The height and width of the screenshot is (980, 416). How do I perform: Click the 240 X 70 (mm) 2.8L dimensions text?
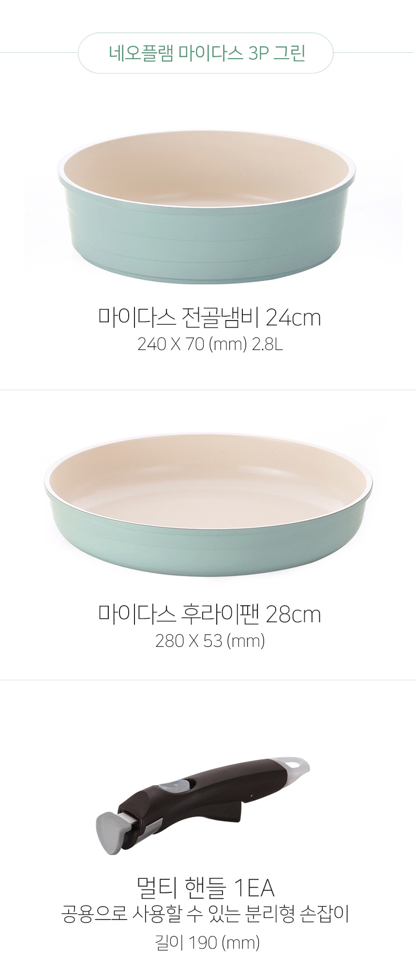[x=210, y=344]
